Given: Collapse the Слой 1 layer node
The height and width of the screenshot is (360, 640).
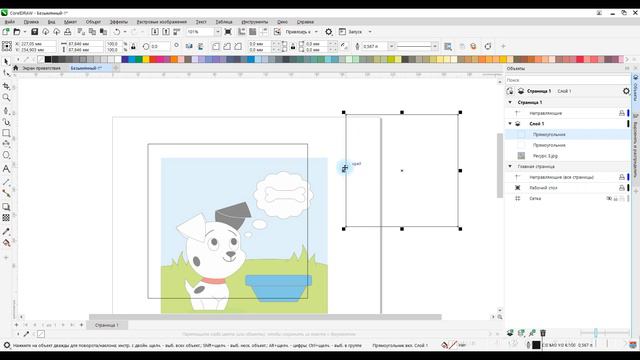Looking at the screenshot, I should tap(510, 123).
